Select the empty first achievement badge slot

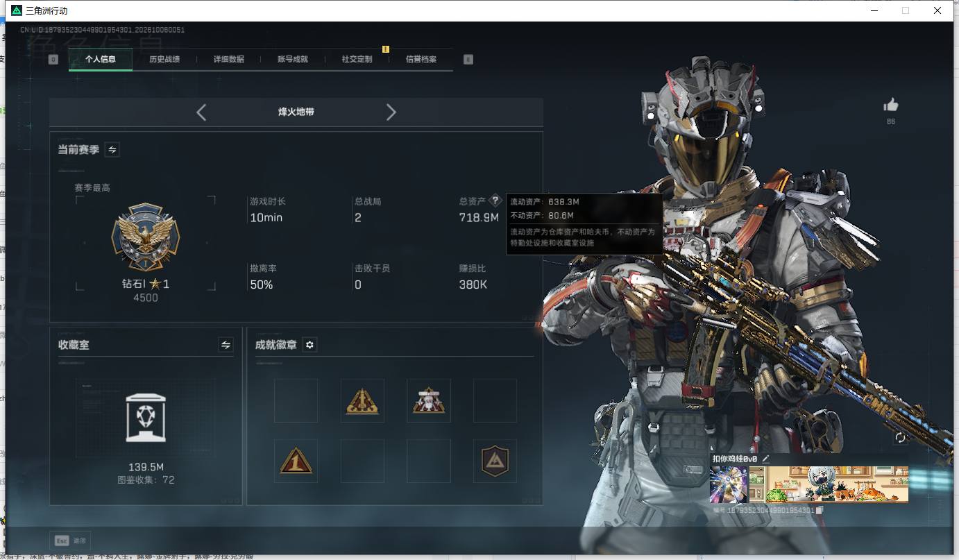pos(296,400)
